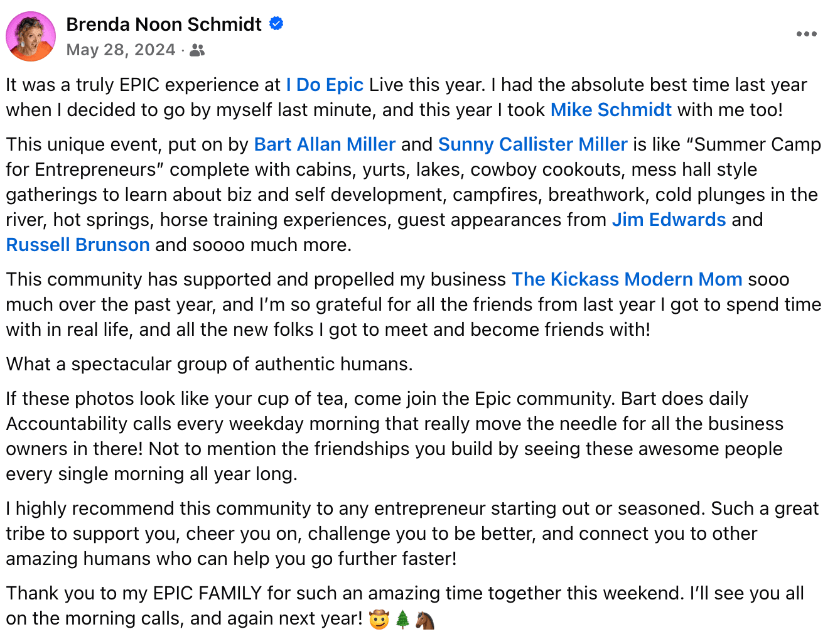840x639 pixels.
Task: Click the horse emoji at post end
Action: (425, 620)
